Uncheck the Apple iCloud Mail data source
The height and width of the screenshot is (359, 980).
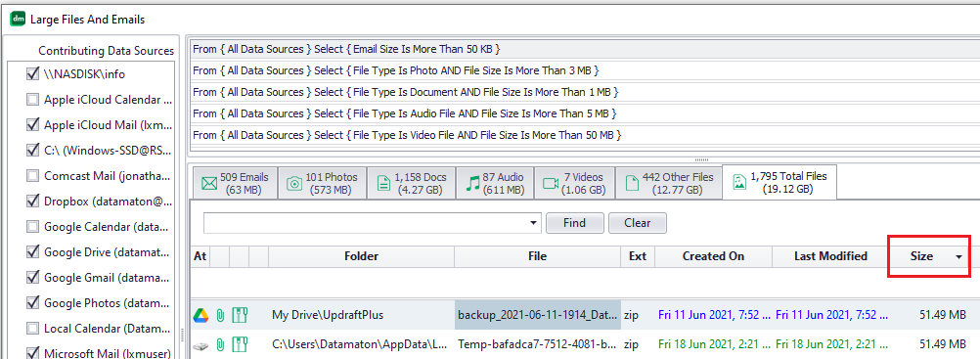(x=32, y=124)
